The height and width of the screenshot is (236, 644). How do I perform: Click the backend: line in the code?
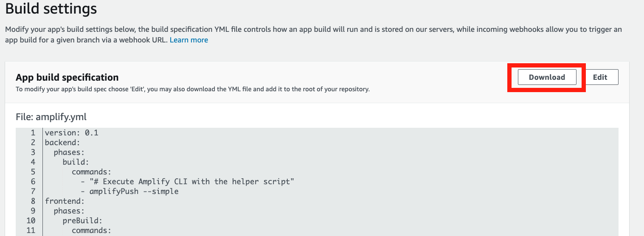coord(62,143)
